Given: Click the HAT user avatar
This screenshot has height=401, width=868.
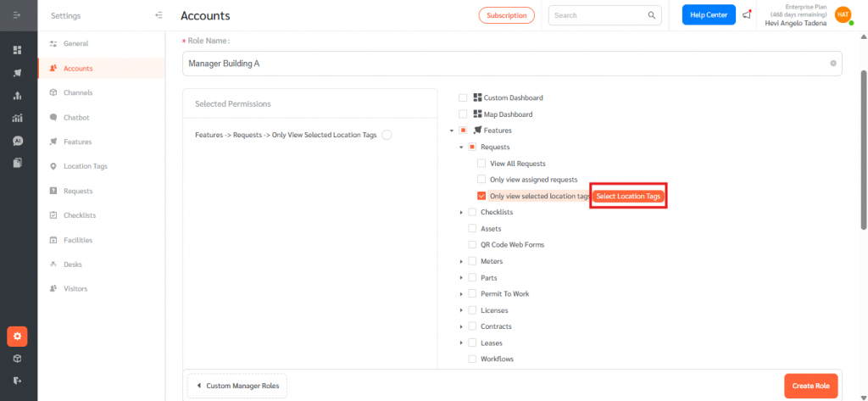Looking at the screenshot, I should (843, 15).
